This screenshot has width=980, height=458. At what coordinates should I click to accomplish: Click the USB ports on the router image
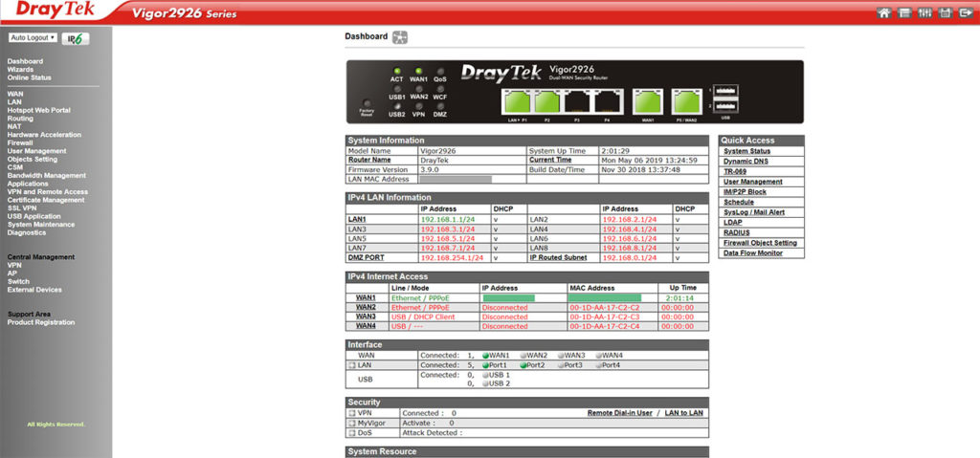click(x=724, y=98)
